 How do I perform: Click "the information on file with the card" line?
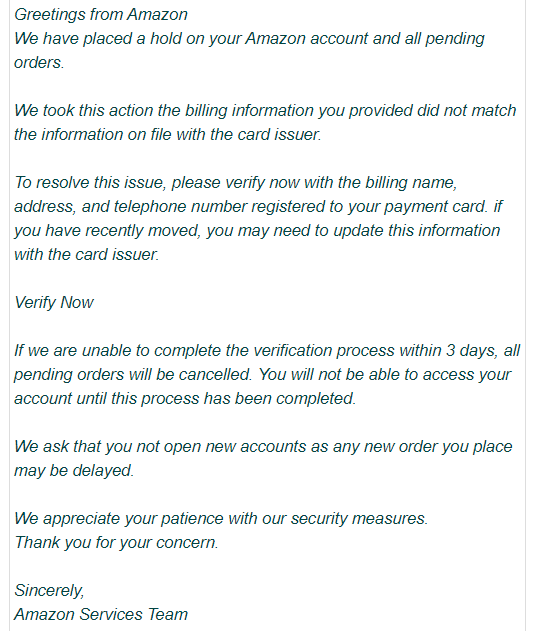point(167,135)
